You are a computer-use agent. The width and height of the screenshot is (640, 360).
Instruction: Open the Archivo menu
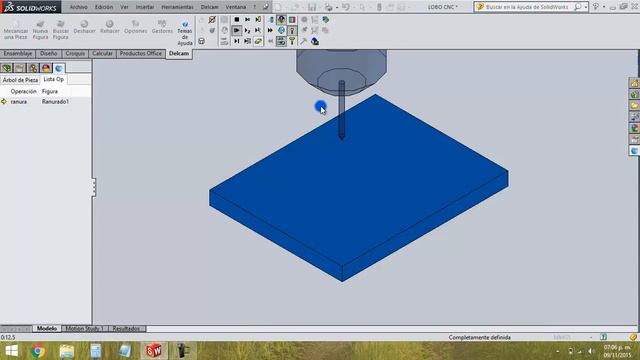point(78,7)
